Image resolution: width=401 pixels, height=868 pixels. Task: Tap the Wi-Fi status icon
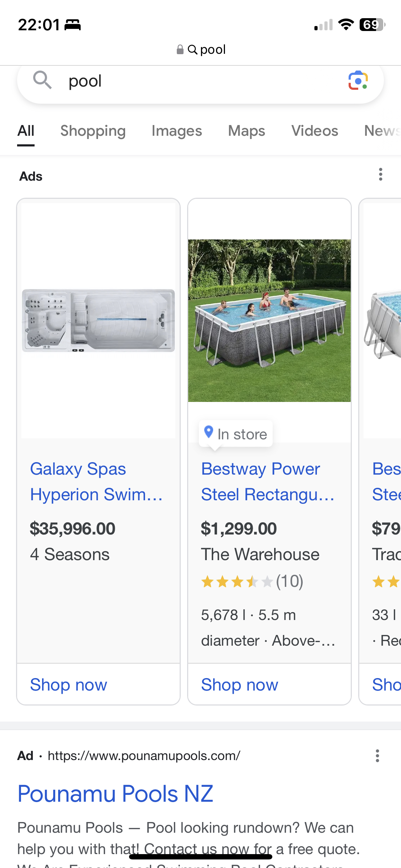(x=345, y=25)
